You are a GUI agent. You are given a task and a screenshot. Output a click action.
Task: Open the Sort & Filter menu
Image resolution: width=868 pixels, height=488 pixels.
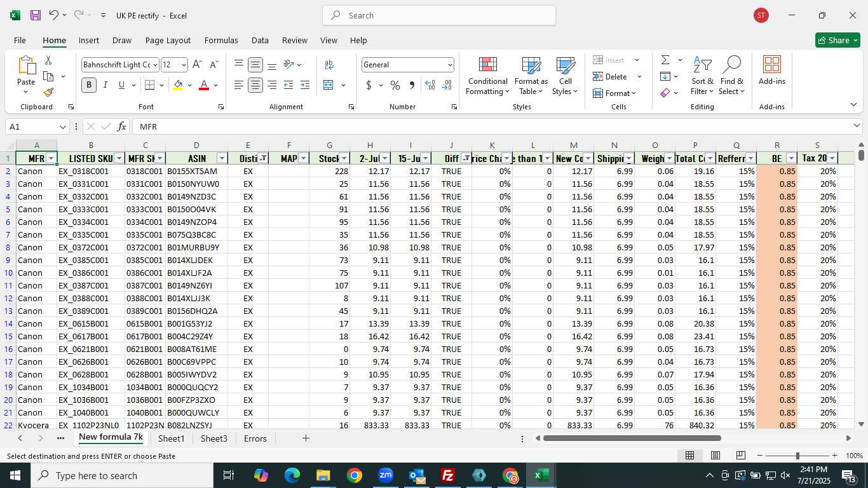pos(703,76)
